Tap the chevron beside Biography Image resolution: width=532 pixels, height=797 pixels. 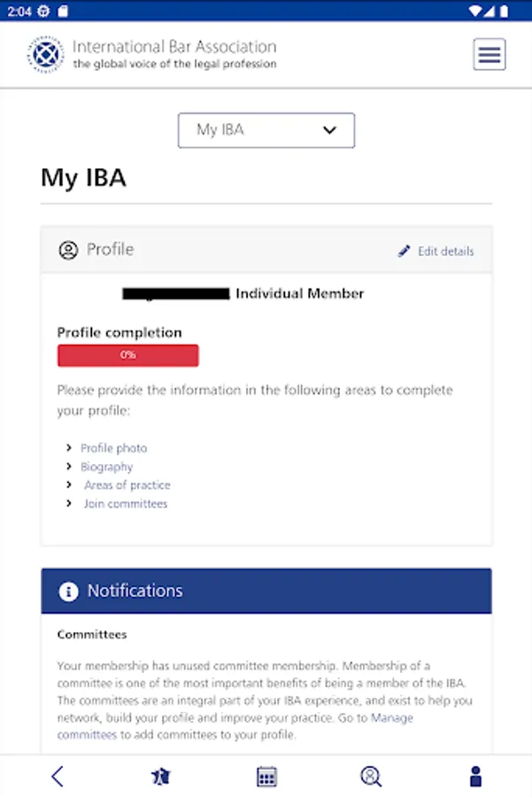pos(69,467)
